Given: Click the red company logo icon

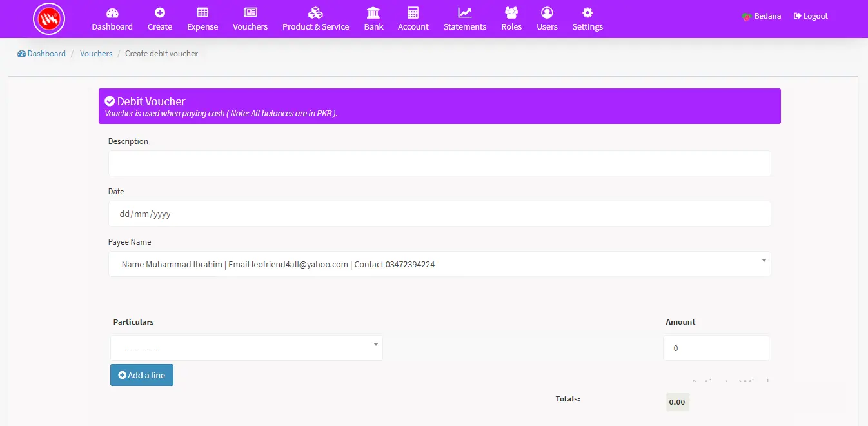Looking at the screenshot, I should click(x=49, y=19).
